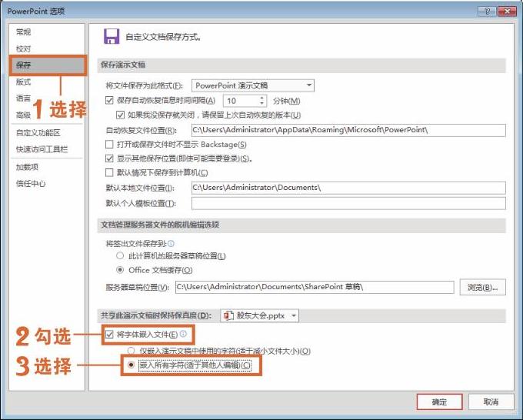Select 嵌入所有字符 radio button
This screenshot has width=523, height=420.
click(x=131, y=365)
